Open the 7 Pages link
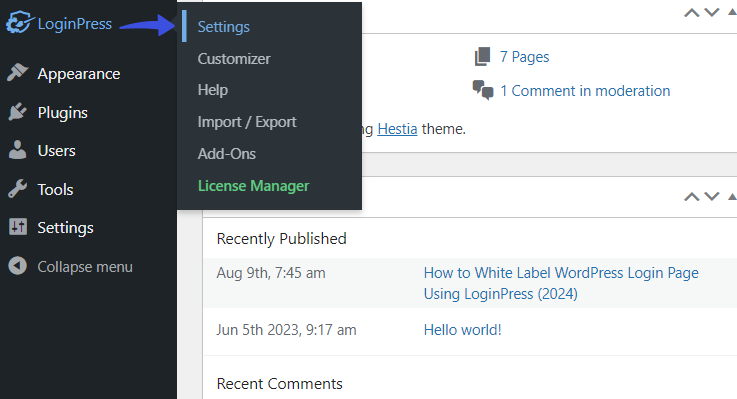This screenshot has width=737, height=399. (525, 57)
